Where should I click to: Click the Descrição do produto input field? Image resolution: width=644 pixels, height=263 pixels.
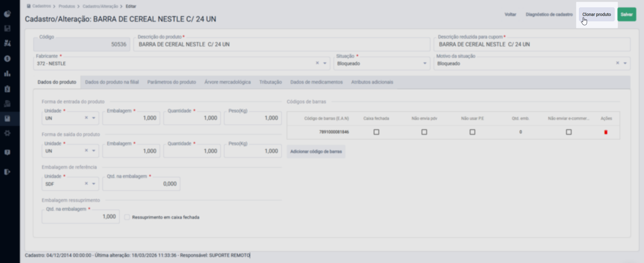click(282, 44)
